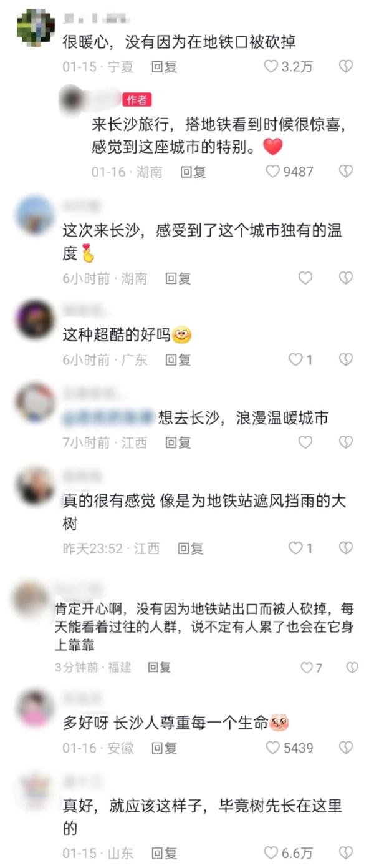Open the avatar of the 很暖心 commenter
The width and height of the screenshot is (374, 868).
coord(36,27)
